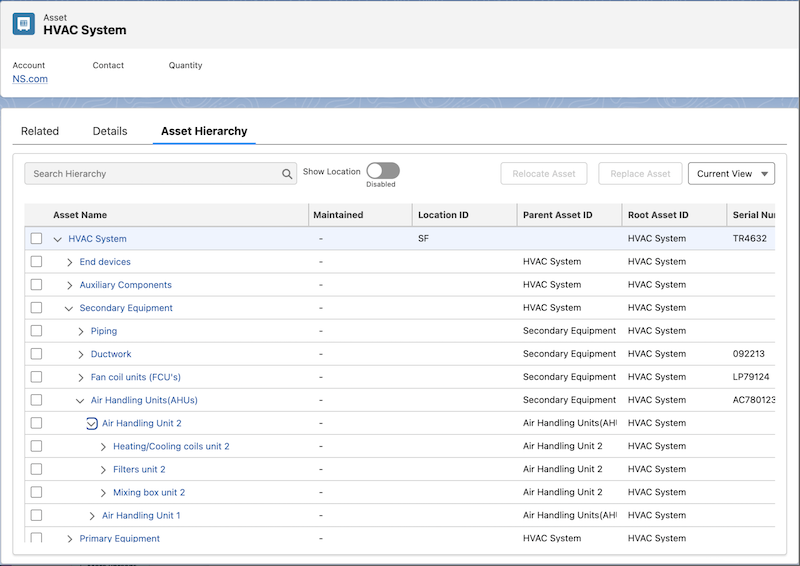The height and width of the screenshot is (566, 800).
Task: Expand the Auxiliary Components node
Action: pyautogui.click(x=69, y=285)
